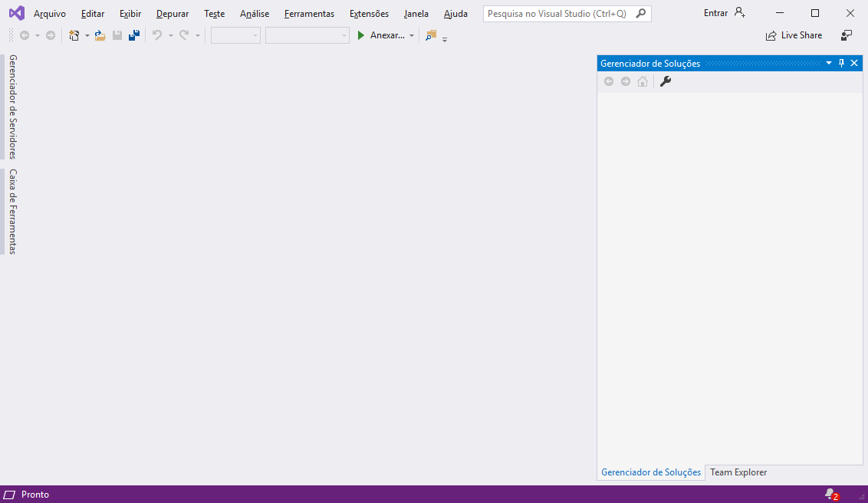Viewport: 868px width, 503px height.
Task: Switch to the Team Explorer tab
Action: click(x=738, y=472)
